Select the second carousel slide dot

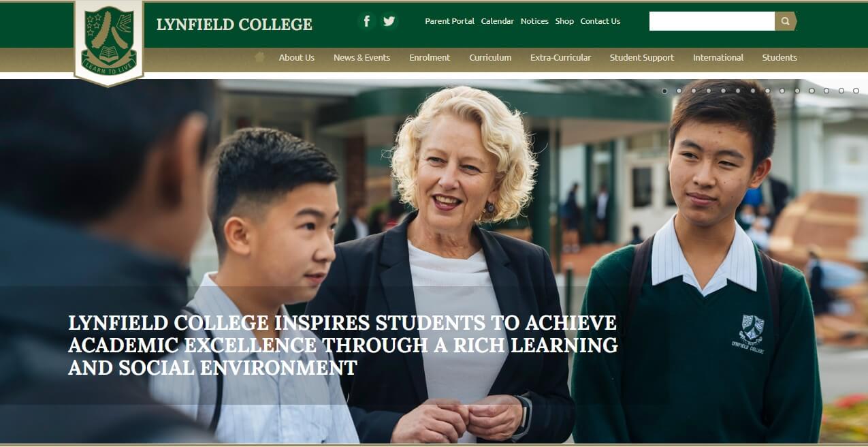pyautogui.click(x=679, y=91)
